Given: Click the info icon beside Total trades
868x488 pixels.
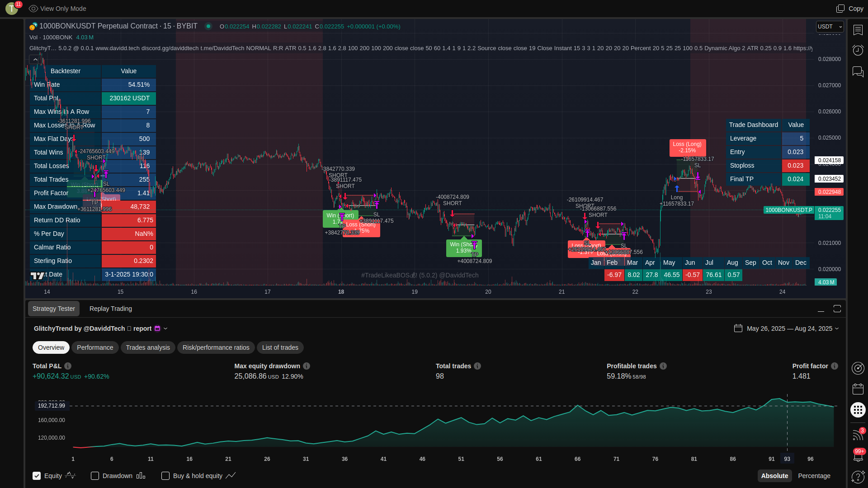Looking at the screenshot, I should pyautogui.click(x=477, y=366).
